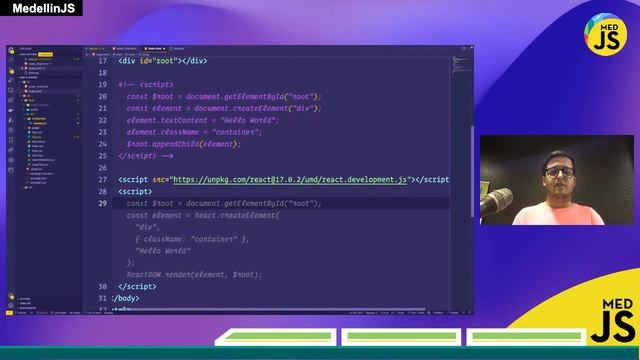Screen dimensions: 640x360
Task: Click line number 18 in the gutter
Action: click(102, 73)
